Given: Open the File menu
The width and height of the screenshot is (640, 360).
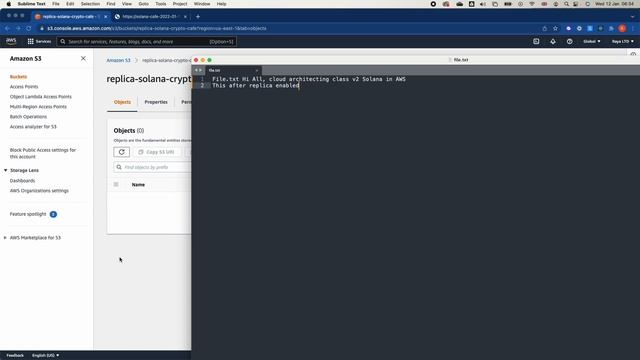Looking at the screenshot, I should tap(56, 4).
